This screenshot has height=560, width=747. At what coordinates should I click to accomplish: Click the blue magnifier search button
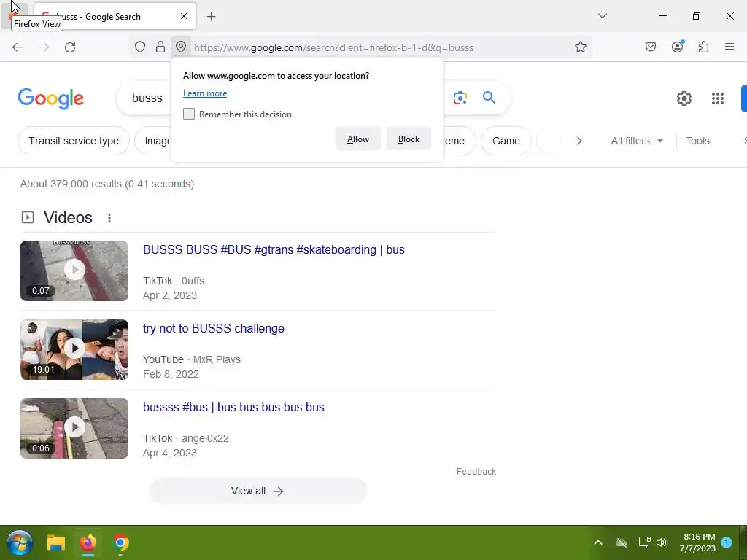[x=489, y=98]
